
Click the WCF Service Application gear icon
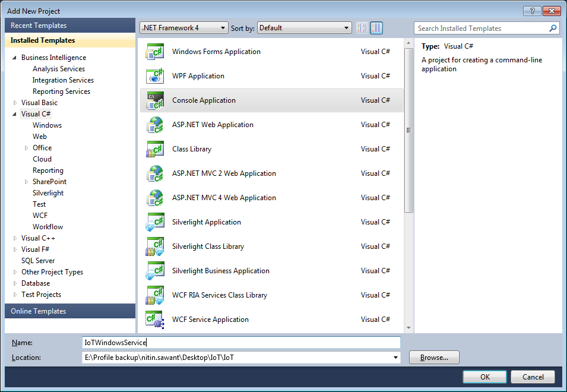(x=155, y=320)
